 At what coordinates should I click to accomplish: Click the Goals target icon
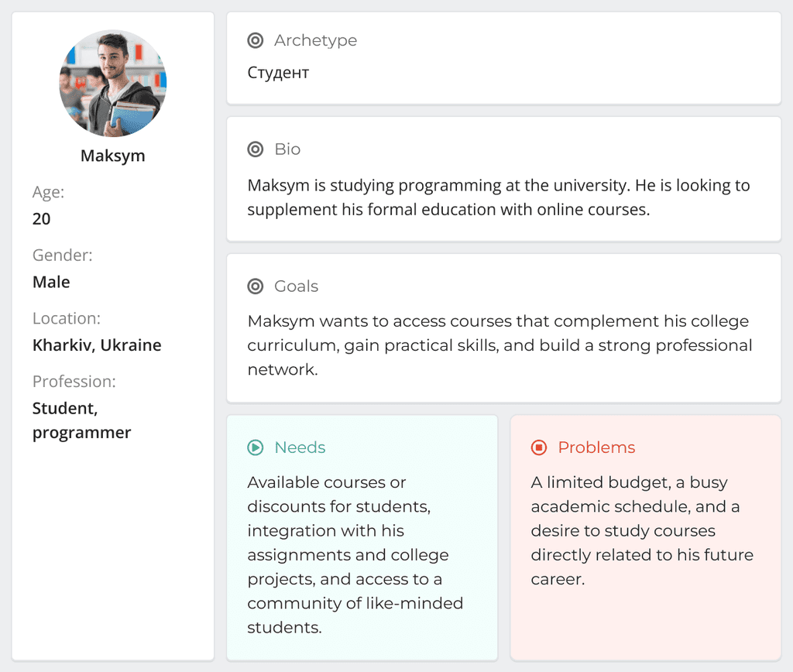(x=256, y=286)
